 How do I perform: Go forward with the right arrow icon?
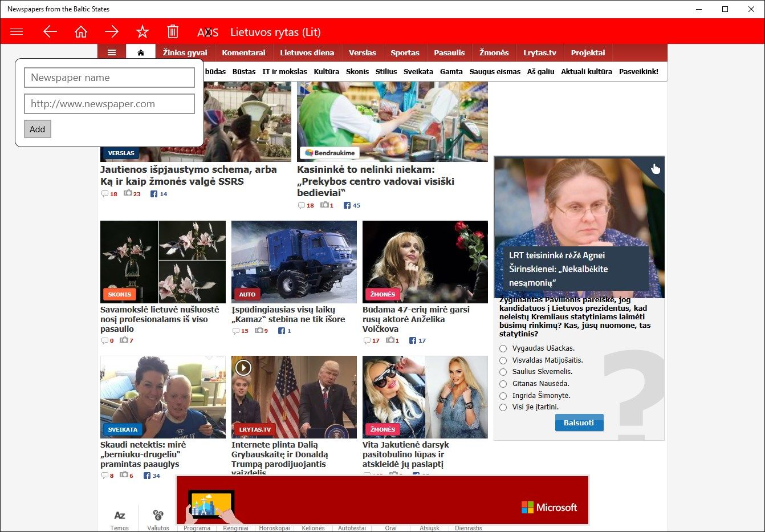112,32
